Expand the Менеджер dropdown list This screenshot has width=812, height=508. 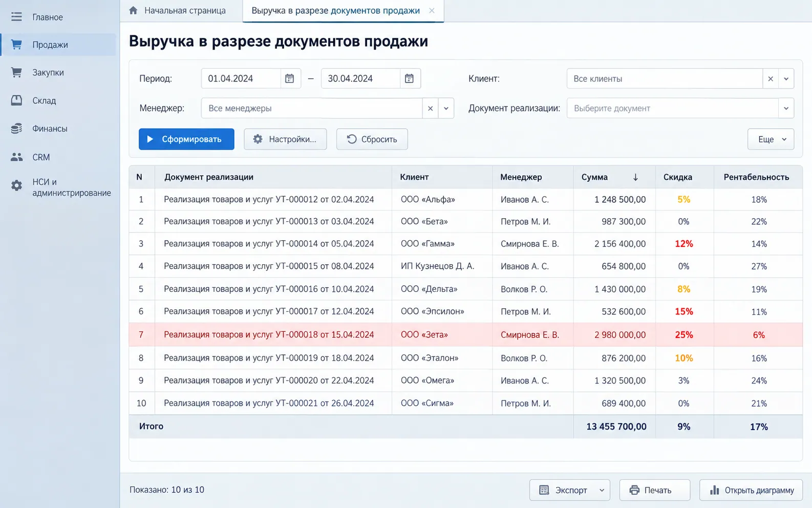(446, 108)
